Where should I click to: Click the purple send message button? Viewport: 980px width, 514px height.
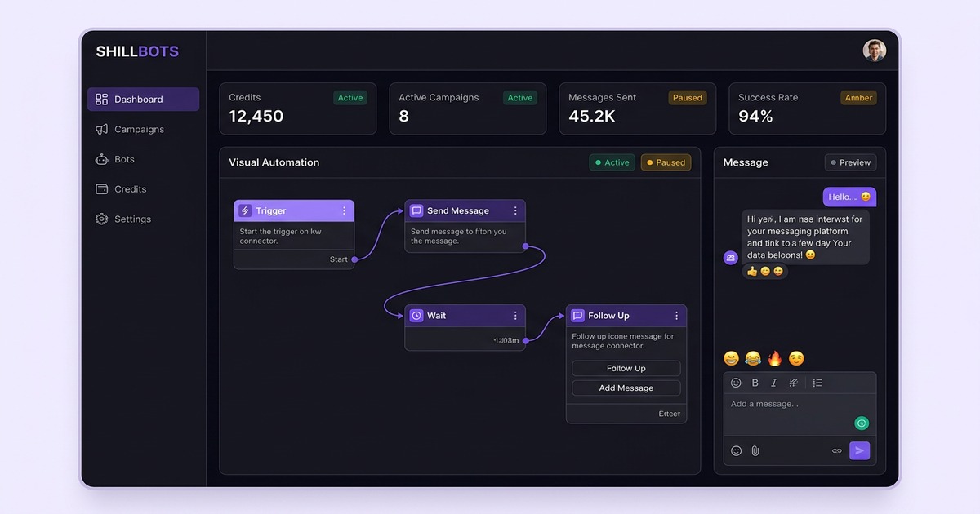[859, 450]
